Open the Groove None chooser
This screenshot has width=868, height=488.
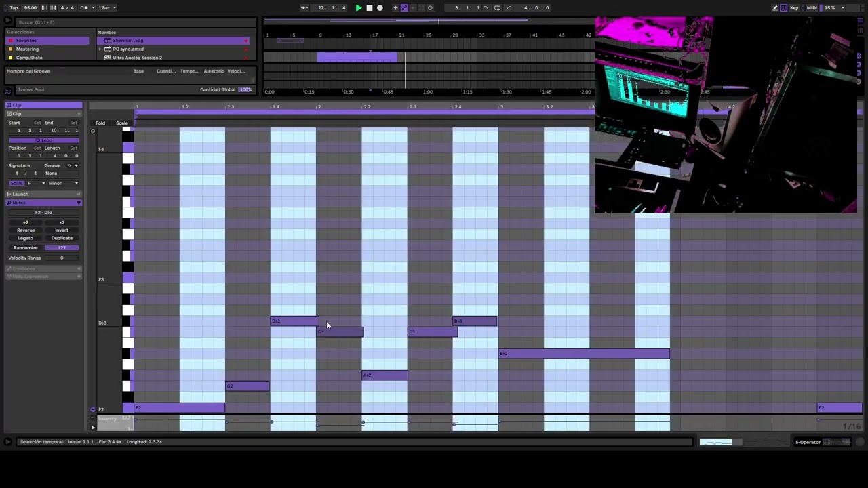[62, 174]
